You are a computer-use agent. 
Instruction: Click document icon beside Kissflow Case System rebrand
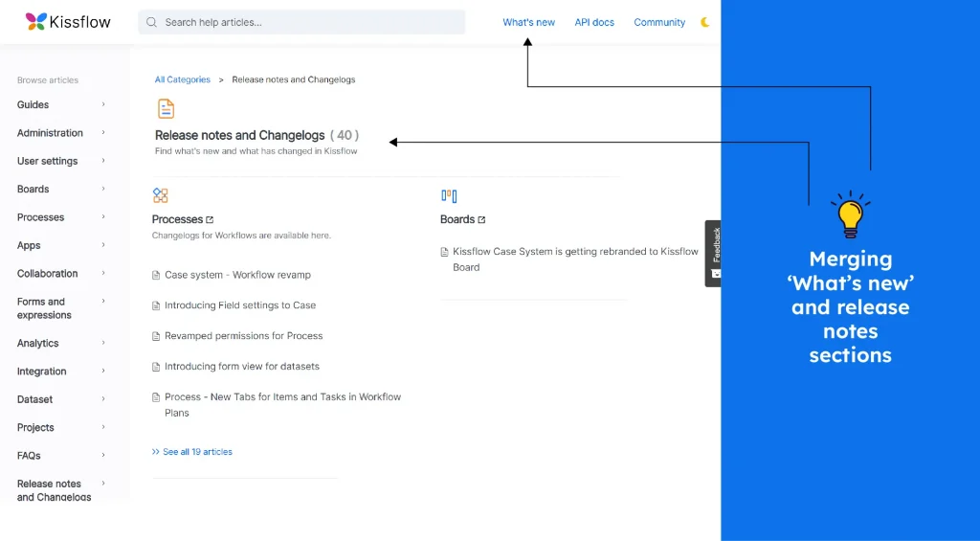pos(444,252)
